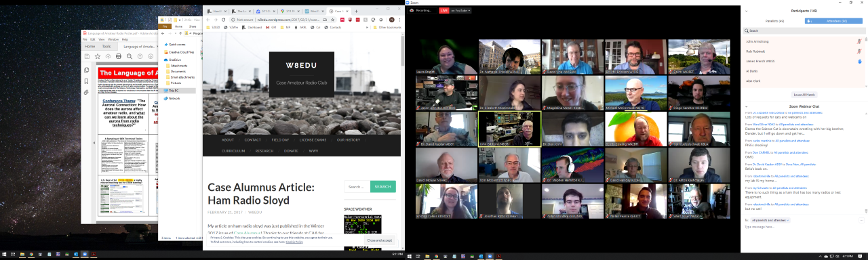The width and height of the screenshot is (868, 260).
Task: Open the page thumbnails panel in Acrobat
Action: [x=87, y=70]
